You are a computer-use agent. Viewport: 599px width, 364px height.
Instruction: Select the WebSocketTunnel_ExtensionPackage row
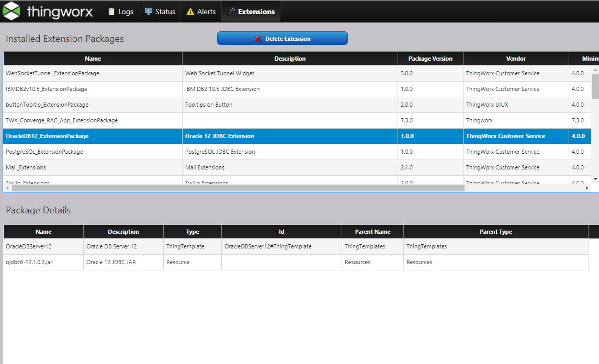point(297,73)
